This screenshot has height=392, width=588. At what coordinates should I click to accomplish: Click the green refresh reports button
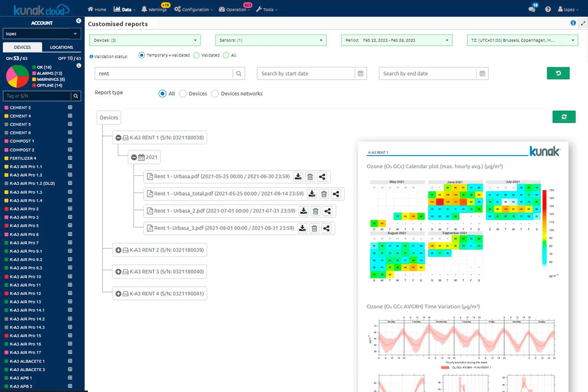tap(564, 117)
